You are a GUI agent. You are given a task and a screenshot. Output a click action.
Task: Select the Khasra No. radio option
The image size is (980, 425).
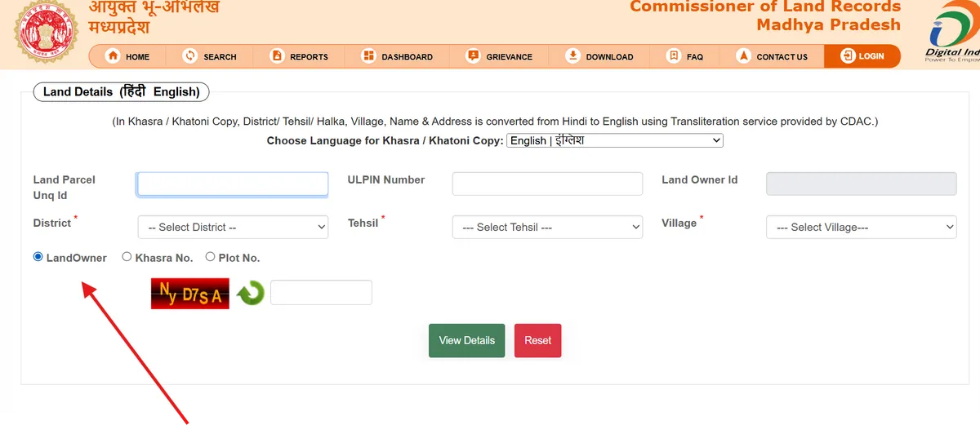point(127,257)
